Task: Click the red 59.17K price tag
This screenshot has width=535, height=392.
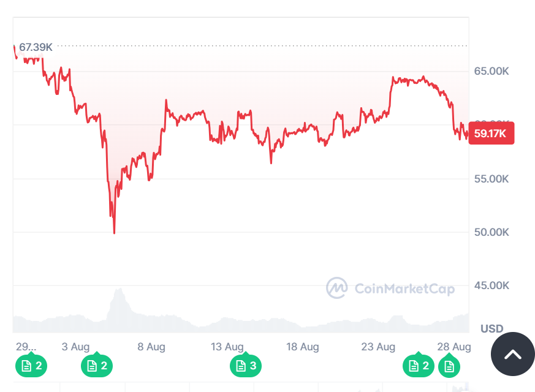Action: pos(491,133)
